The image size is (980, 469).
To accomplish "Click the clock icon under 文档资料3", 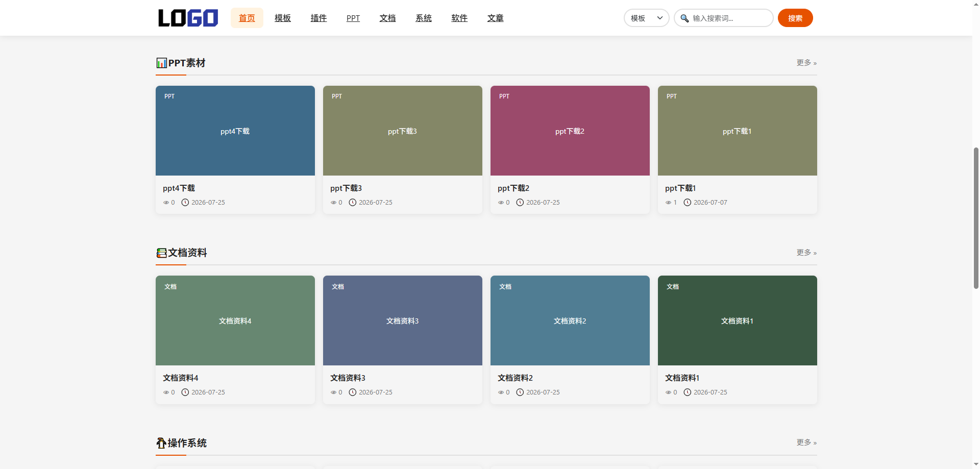I will coord(353,392).
